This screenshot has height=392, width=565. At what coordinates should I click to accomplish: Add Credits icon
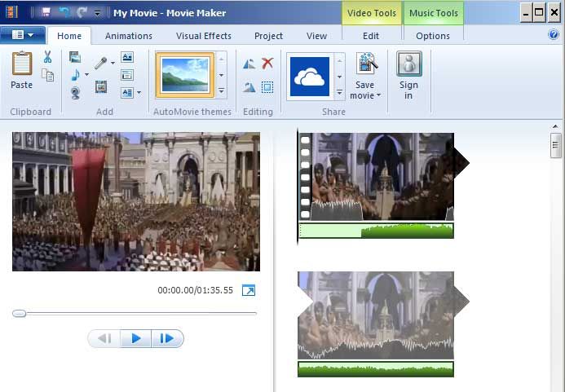pos(127,93)
